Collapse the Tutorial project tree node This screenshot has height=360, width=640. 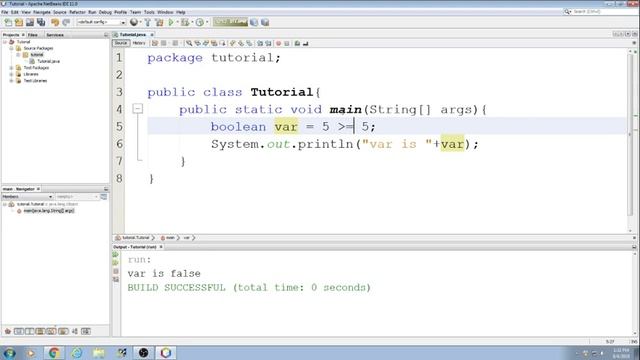pyautogui.click(x=5, y=42)
